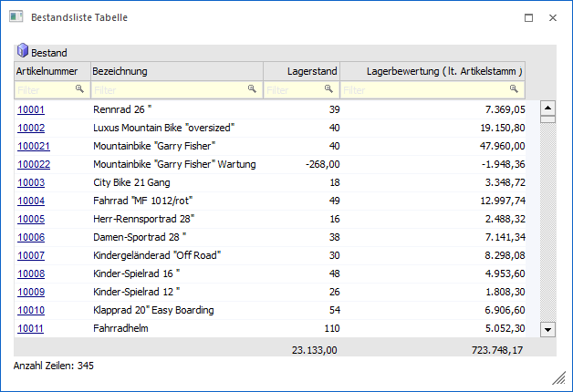Sort by Bezeichnung column header
Viewport: 573px width, 392px height.
point(176,71)
